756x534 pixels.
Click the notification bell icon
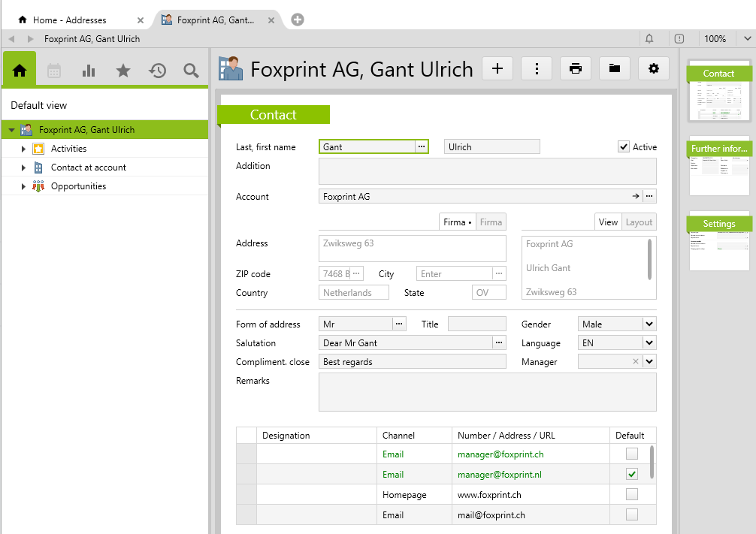649,39
